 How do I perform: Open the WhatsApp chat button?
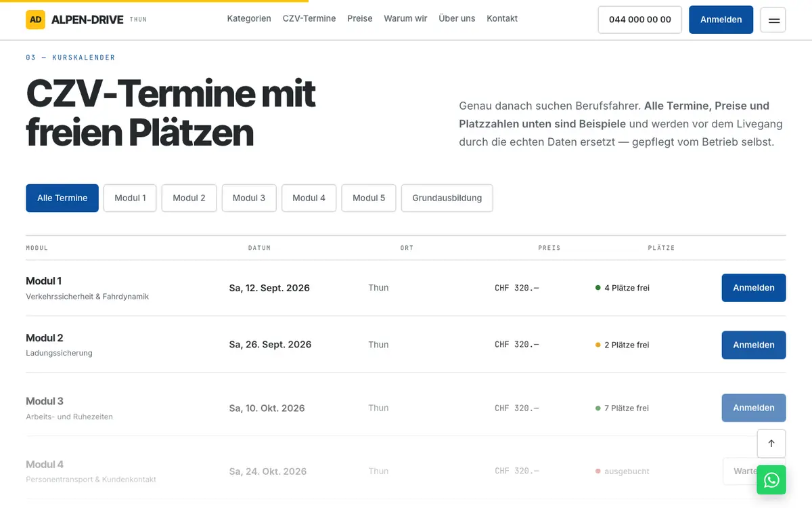pyautogui.click(x=771, y=480)
